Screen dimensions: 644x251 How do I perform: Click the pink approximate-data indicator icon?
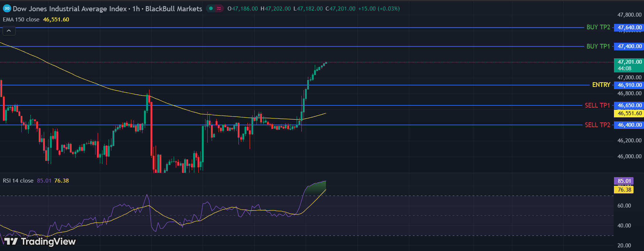click(219, 8)
